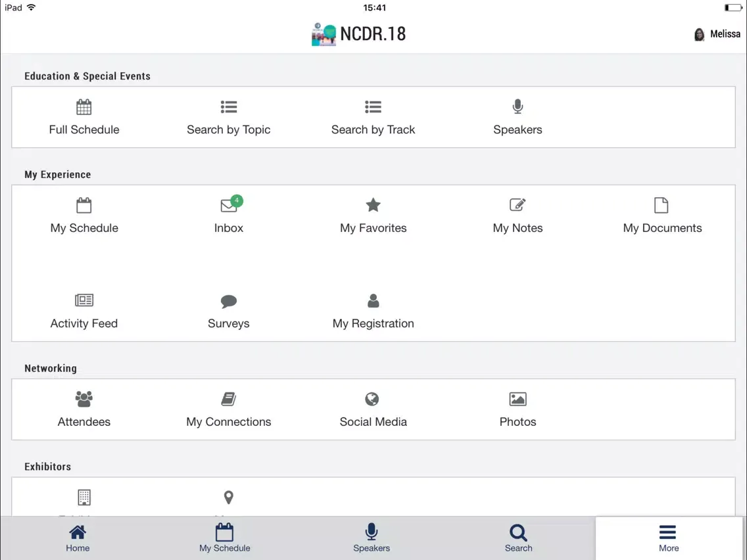Tap the My Favorites label
Screen dimensions: 747x560
pos(373,228)
